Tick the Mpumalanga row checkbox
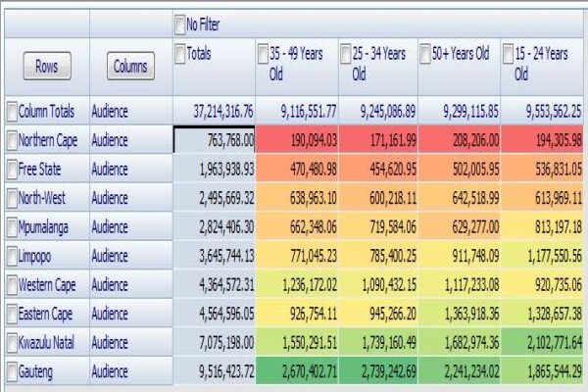 pos(12,227)
